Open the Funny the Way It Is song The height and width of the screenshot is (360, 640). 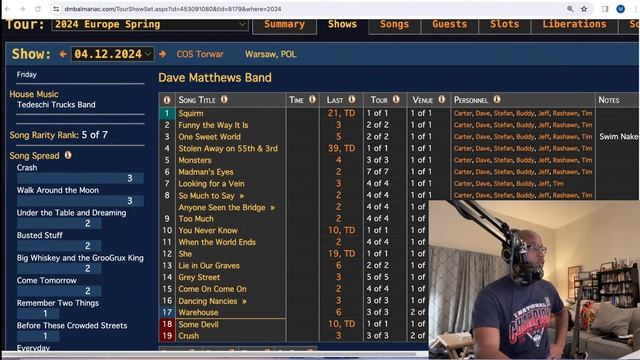pyautogui.click(x=213, y=125)
